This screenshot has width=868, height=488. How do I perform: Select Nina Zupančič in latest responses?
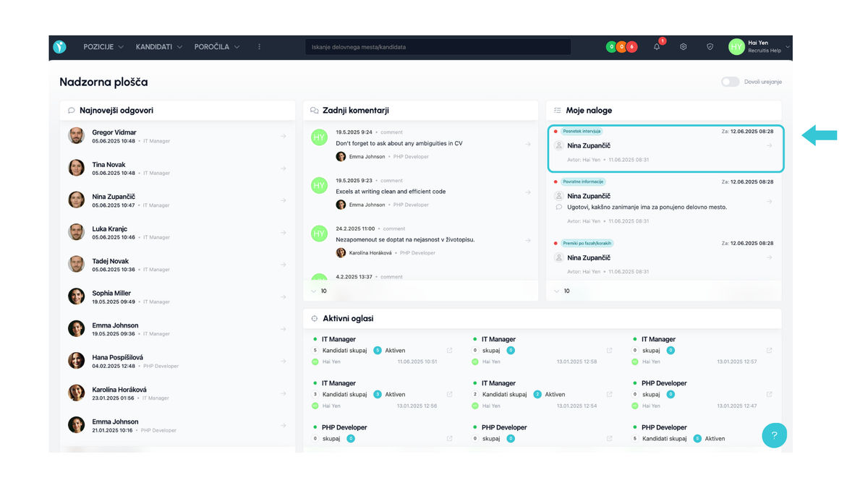click(x=114, y=197)
